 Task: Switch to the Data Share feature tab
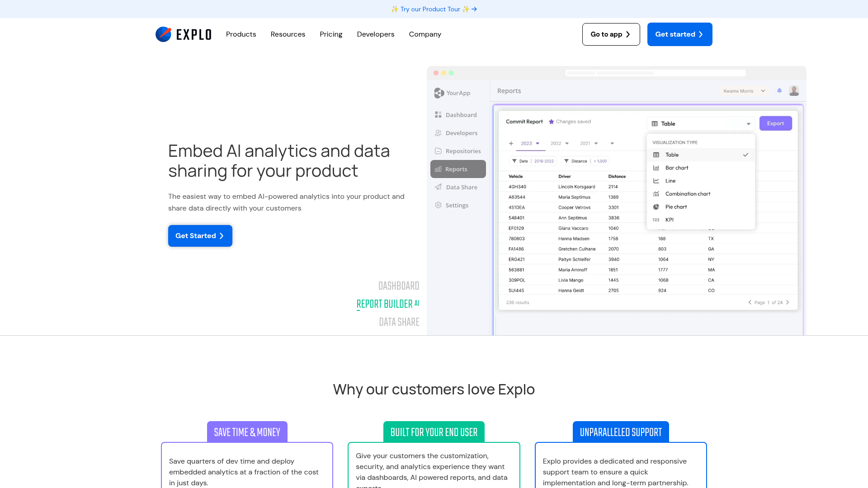click(x=399, y=322)
